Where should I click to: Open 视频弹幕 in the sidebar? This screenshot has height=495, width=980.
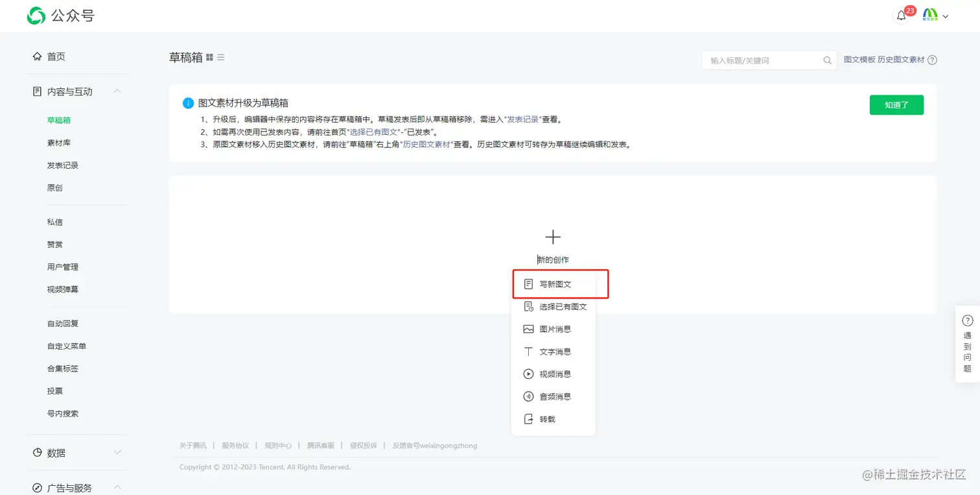pos(63,289)
